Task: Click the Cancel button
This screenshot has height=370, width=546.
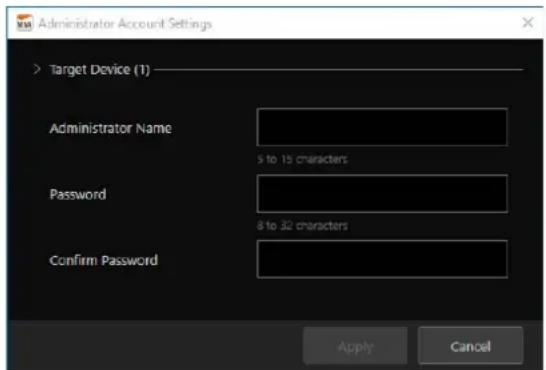Action: click(470, 346)
